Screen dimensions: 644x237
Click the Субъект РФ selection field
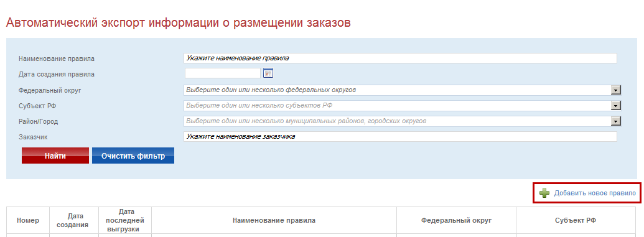pyautogui.click(x=397, y=106)
